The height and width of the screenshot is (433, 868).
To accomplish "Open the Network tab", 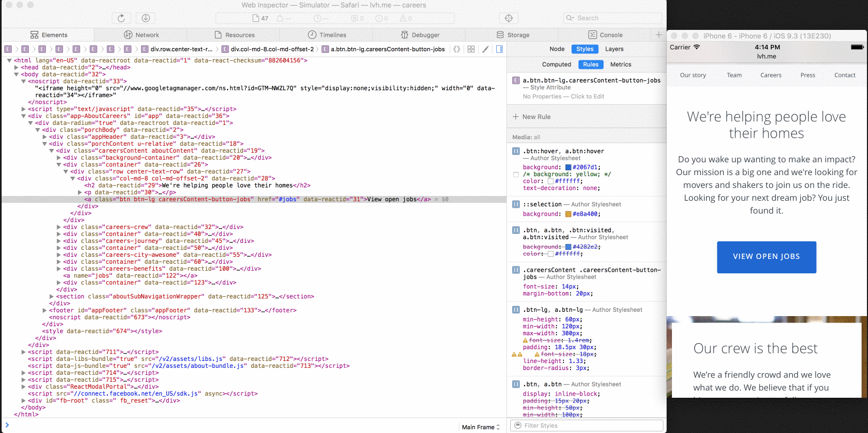I will 141,35.
